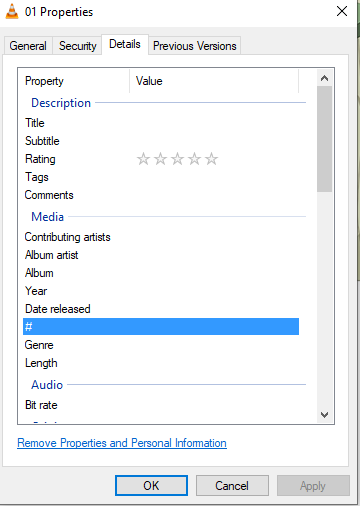Image resolution: width=360 pixels, height=506 pixels.
Task: Set rating to first star
Action: [143, 159]
